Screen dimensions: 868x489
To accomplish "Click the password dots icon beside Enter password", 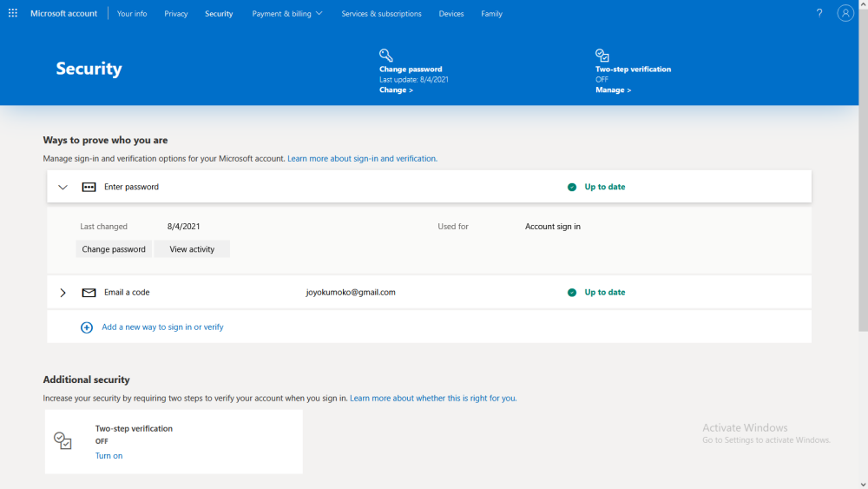I will 89,188.
